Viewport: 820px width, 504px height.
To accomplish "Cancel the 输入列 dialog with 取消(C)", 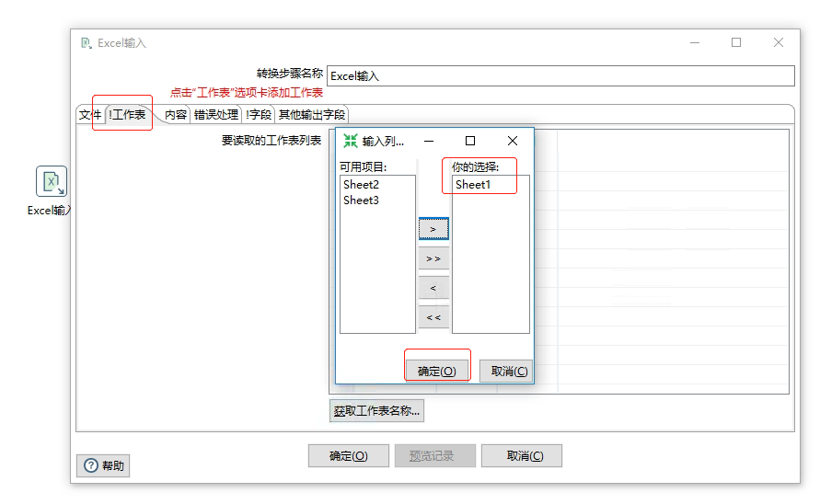I will point(506,372).
